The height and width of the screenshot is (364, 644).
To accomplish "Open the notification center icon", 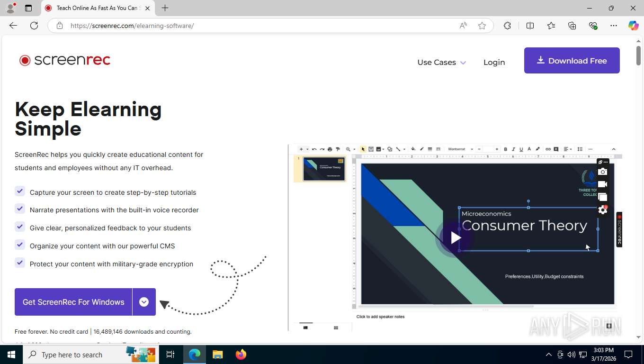I will (x=628, y=355).
